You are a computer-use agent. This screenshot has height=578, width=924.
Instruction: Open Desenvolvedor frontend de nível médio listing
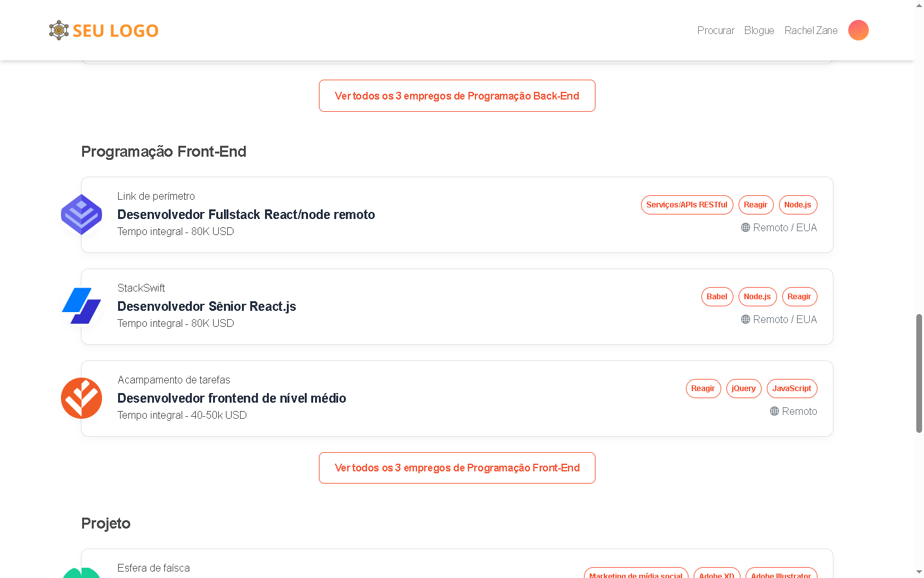232,398
